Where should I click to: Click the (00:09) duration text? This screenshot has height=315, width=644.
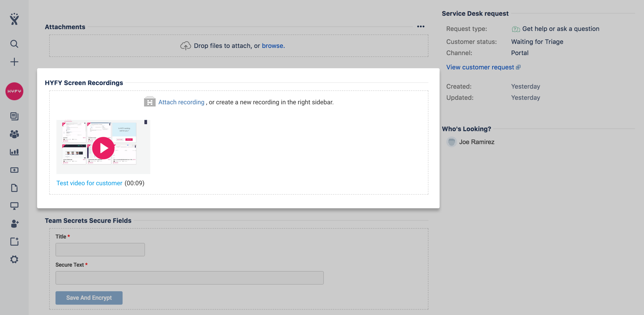click(x=134, y=183)
